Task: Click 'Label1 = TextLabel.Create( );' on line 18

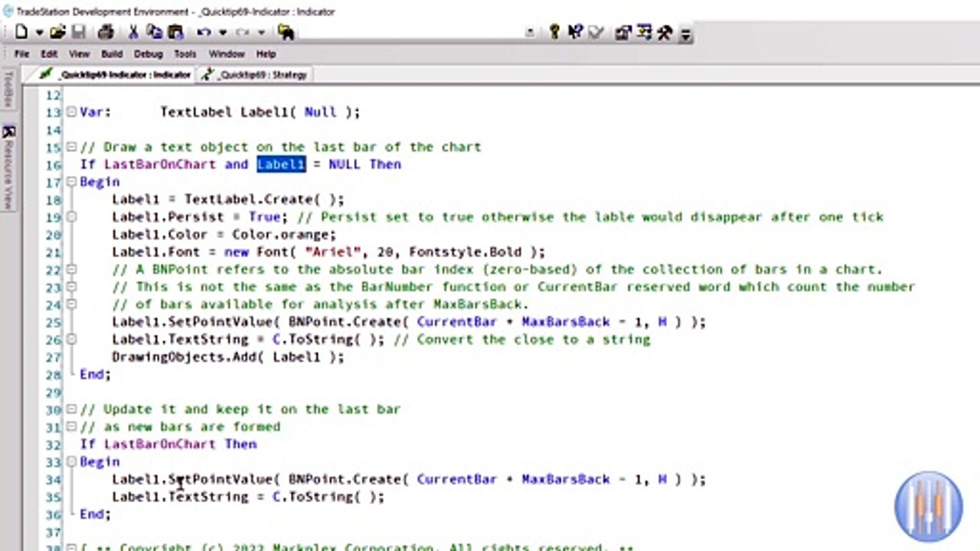Action: (228, 200)
